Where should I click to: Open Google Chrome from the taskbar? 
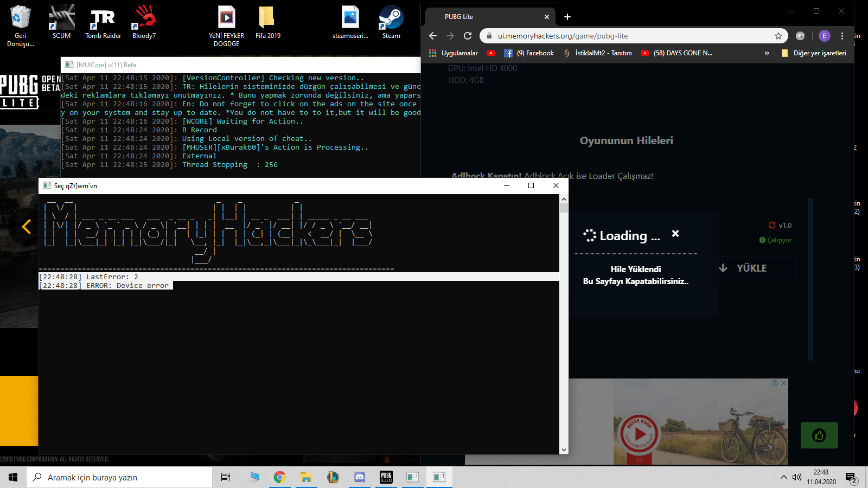[x=280, y=477]
